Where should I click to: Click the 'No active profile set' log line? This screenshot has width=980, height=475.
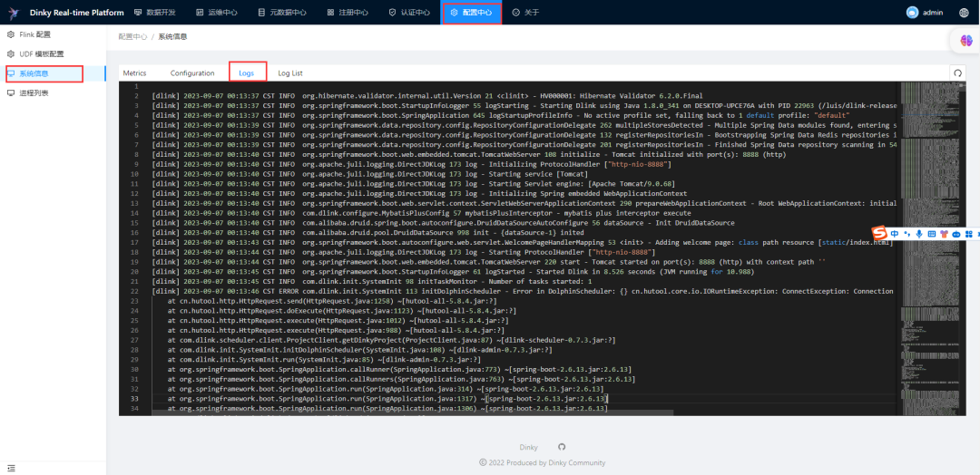click(x=501, y=115)
